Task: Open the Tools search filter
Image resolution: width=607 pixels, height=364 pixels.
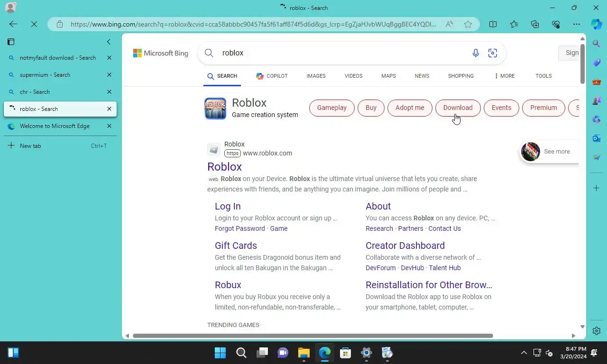Action: pos(543,76)
